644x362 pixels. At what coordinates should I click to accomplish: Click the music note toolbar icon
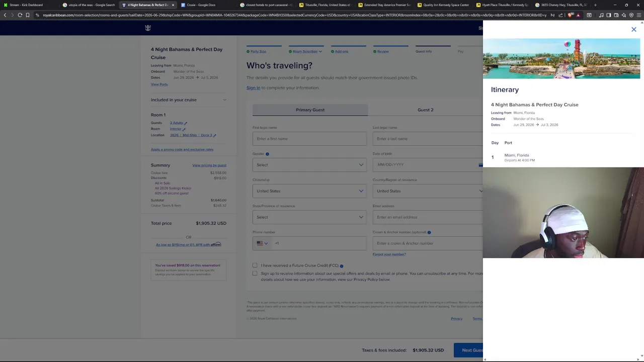[x=601, y=15]
